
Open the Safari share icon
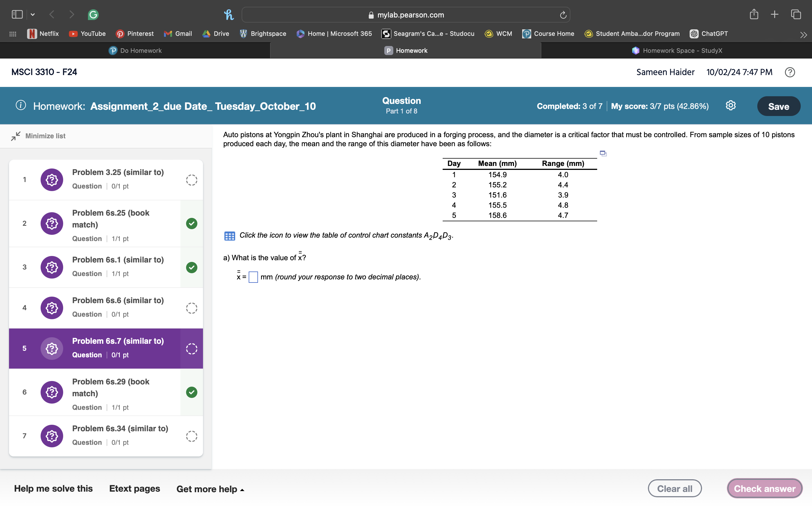pos(754,14)
